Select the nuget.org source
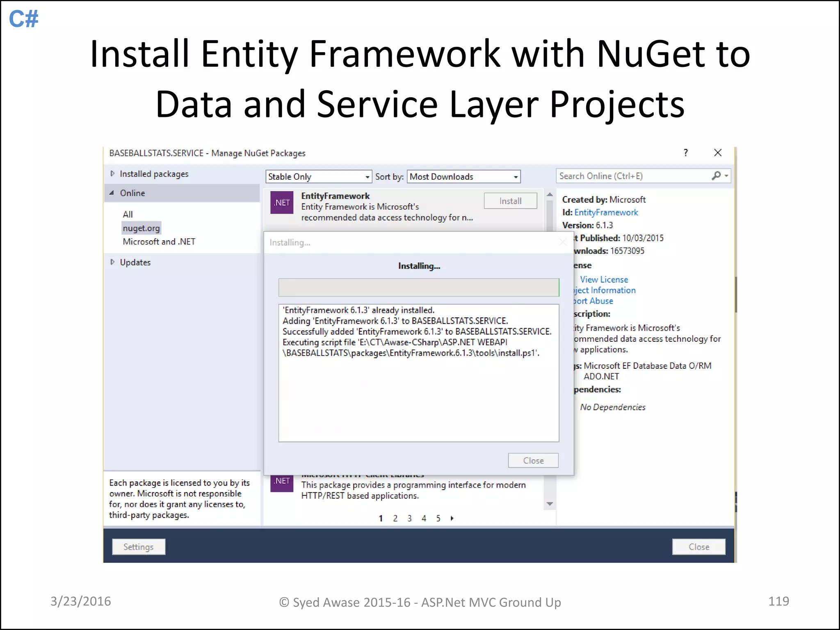Image resolution: width=840 pixels, height=630 pixels. coord(141,228)
